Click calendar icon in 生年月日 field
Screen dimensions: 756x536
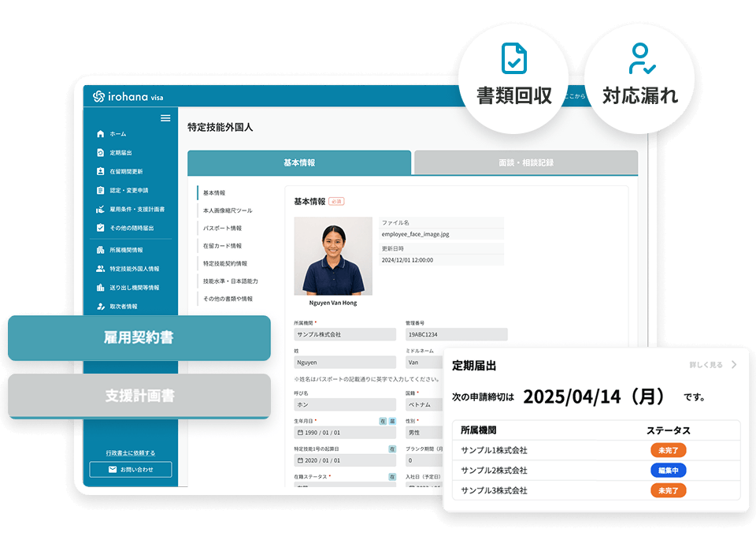click(x=300, y=433)
